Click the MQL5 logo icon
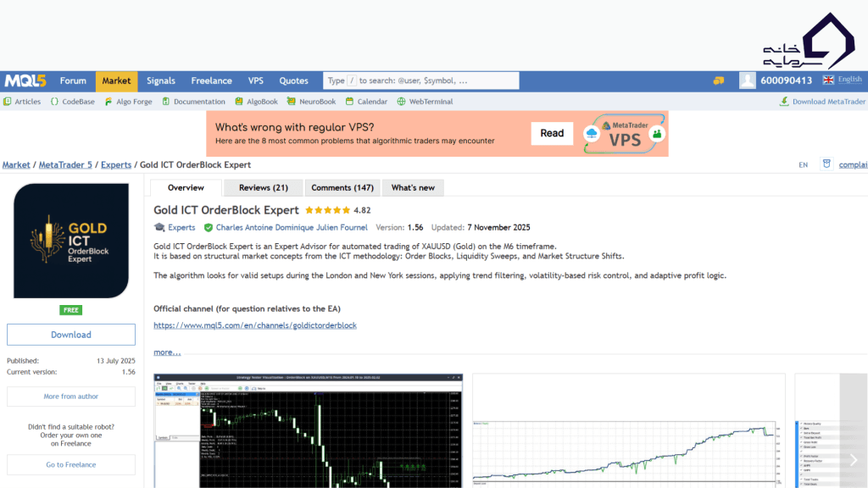This screenshot has width=868, height=488. [x=25, y=80]
